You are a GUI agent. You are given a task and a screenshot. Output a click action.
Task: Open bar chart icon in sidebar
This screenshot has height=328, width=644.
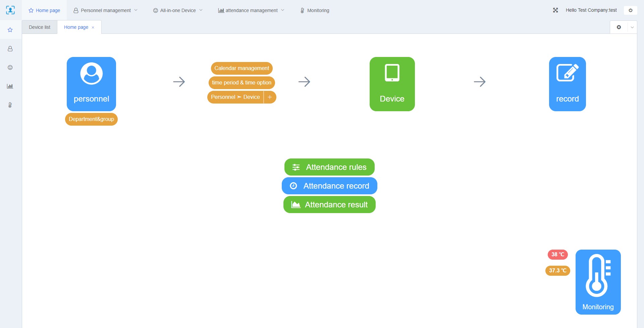point(10,86)
